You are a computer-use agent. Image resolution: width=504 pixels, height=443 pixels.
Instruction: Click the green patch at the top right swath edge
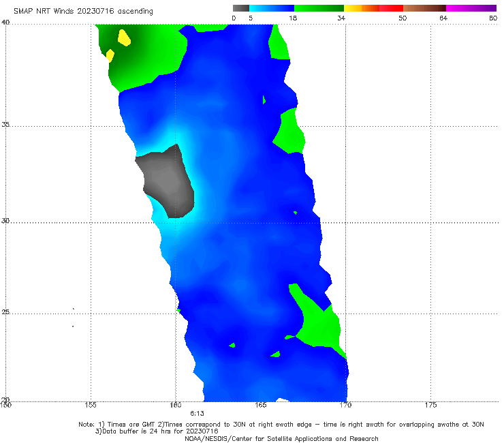279,45
